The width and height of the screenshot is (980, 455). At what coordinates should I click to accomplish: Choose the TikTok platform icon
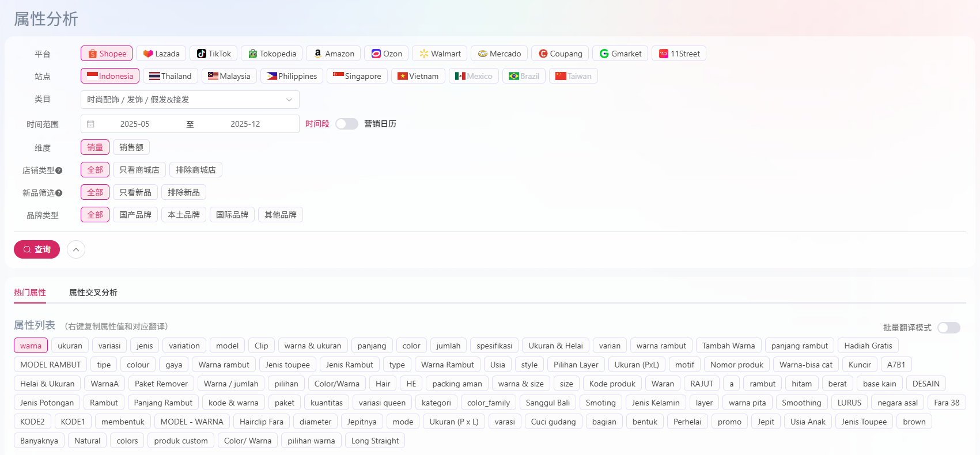(202, 54)
